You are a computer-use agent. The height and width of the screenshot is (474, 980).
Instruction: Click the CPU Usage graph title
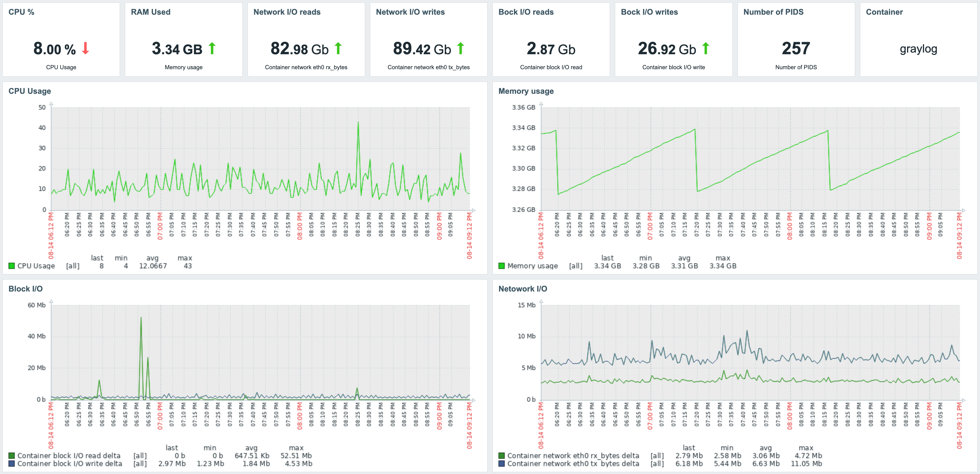coord(30,91)
